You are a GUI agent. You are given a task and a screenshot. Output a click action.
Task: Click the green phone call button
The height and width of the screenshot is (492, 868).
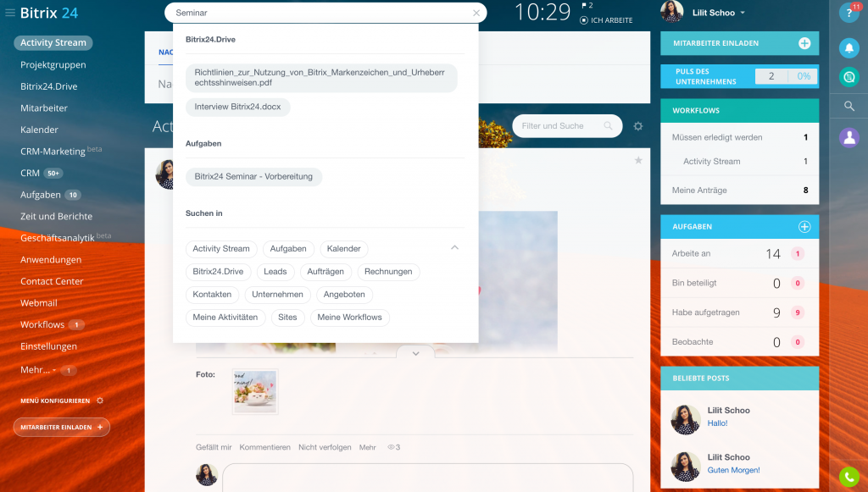pyautogui.click(x=849, y=477)
